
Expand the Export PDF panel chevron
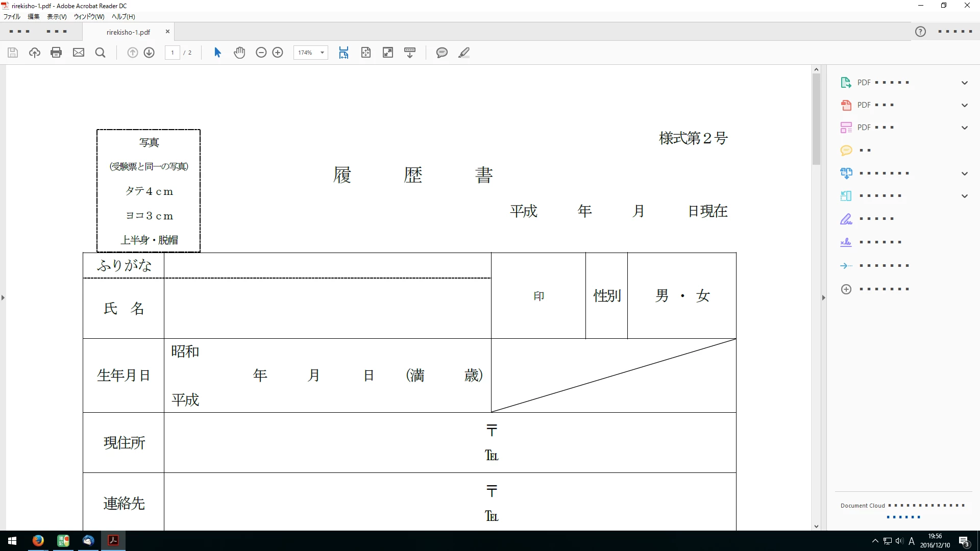(964, 83)
